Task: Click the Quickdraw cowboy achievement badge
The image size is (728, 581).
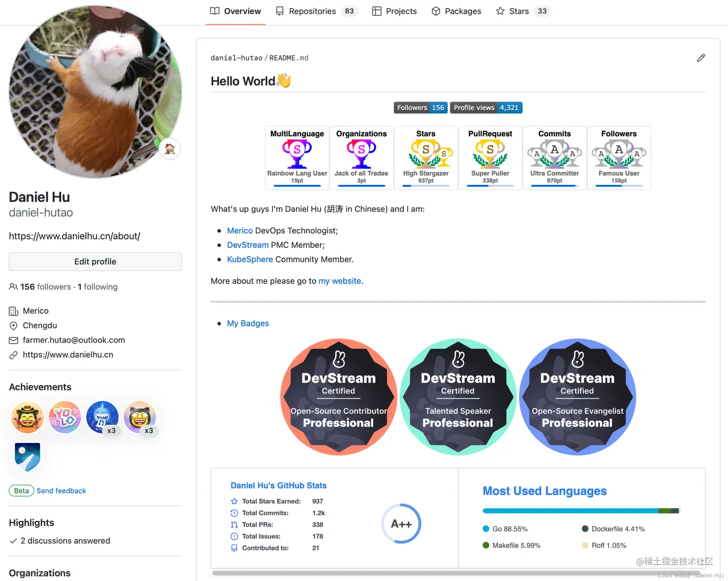Action: pyautogui.click(x=27, y=417)
